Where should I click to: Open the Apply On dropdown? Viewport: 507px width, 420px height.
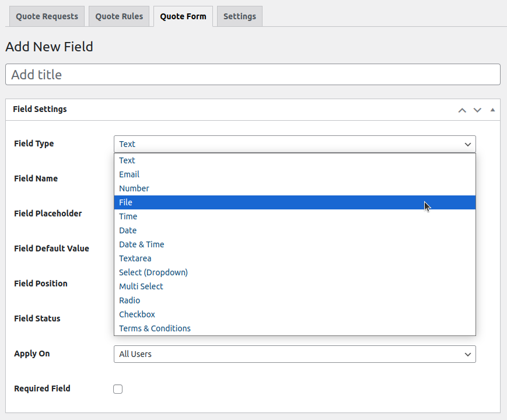click(x=295, y=354)
